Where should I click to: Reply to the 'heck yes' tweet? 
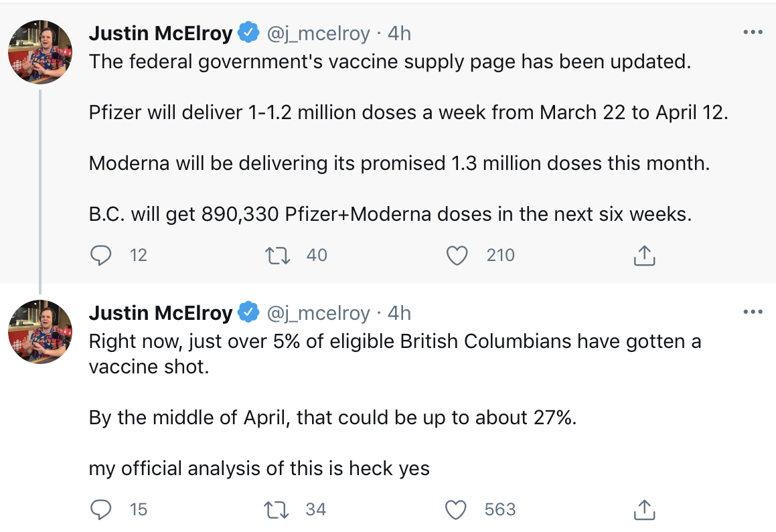[x=101, y=510]
